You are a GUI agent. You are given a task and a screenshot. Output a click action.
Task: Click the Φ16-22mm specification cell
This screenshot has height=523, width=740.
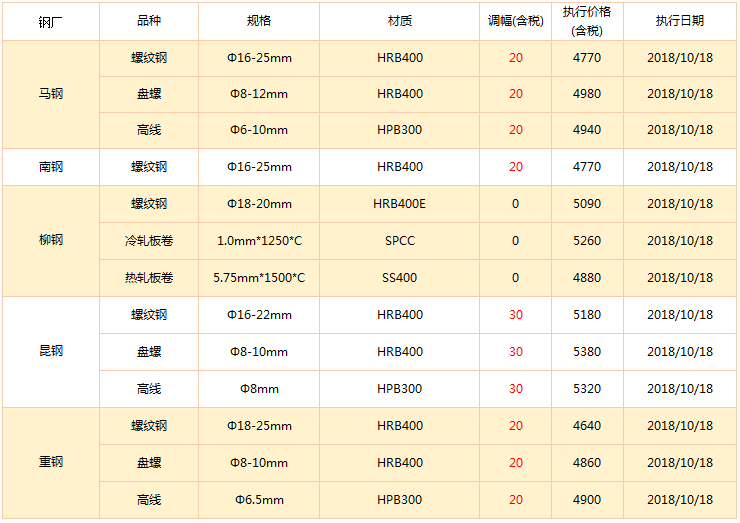click(x=259, y=315)
